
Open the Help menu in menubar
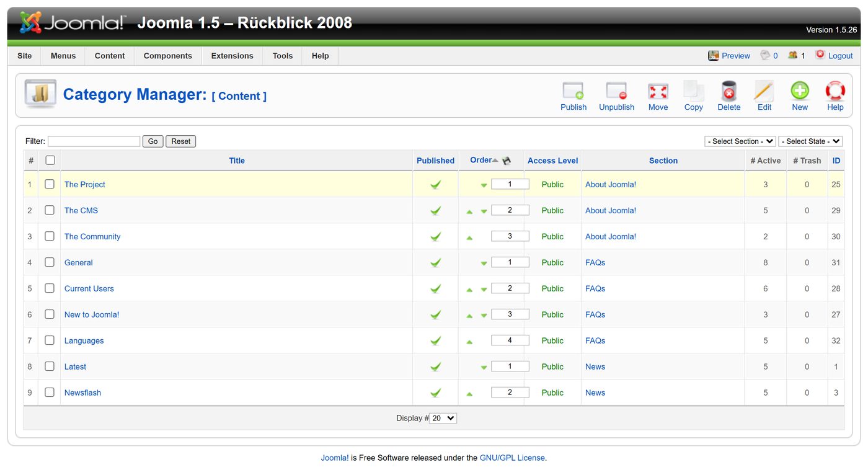pyautogui.click(x=321, y=56)
